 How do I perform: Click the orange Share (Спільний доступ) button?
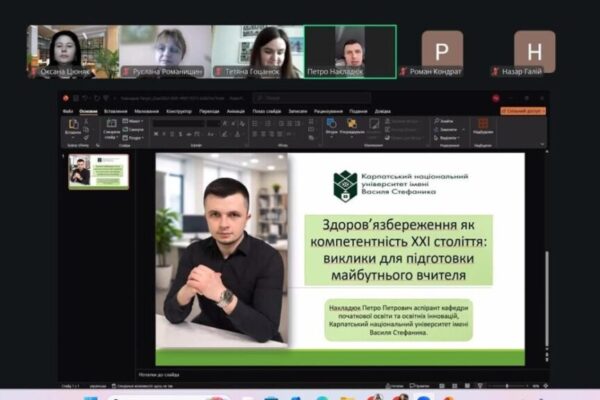click(522, 111)
